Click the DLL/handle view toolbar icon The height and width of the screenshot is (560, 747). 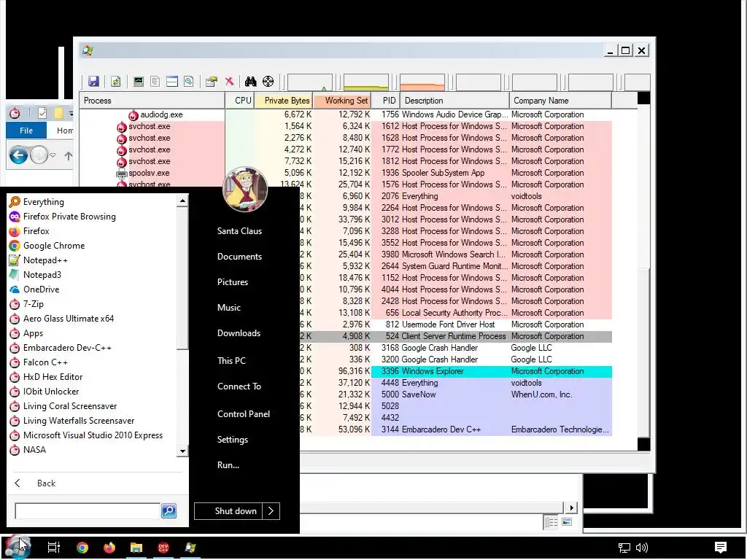[189, 82]
